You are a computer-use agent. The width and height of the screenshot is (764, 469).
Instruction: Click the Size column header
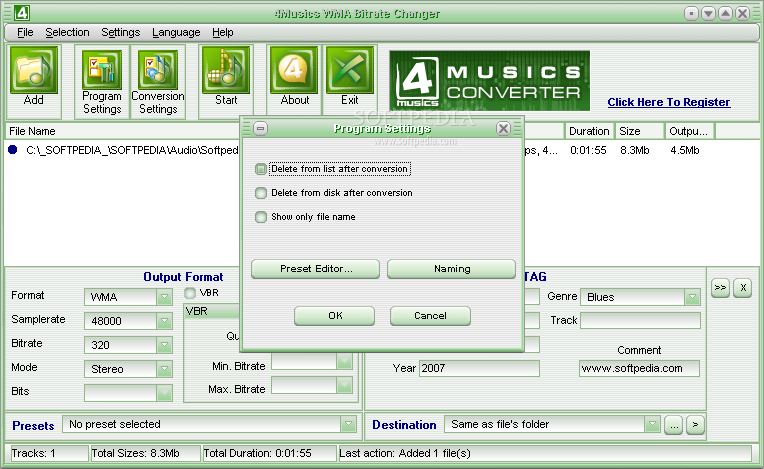(639, 131)
